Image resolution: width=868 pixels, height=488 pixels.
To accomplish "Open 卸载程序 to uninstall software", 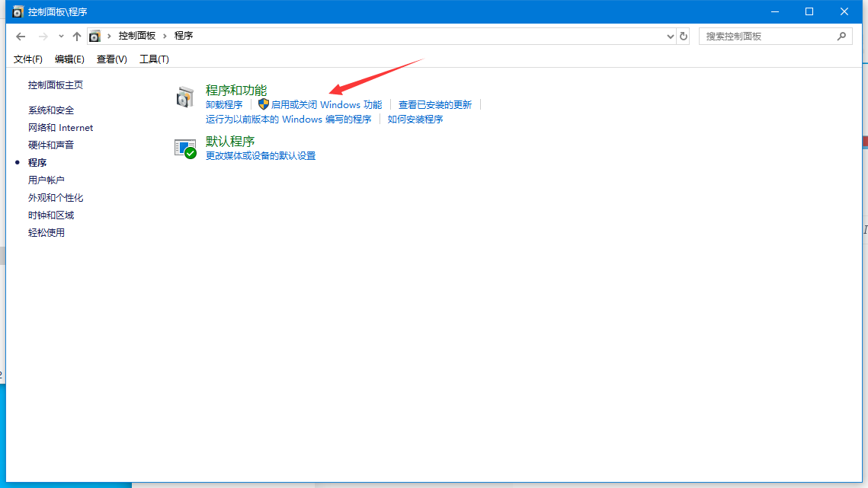I will [224, 104].
